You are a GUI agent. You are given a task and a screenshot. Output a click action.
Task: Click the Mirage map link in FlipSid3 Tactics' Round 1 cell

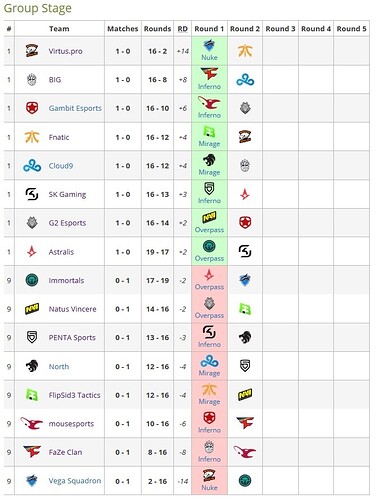[209, 401]
